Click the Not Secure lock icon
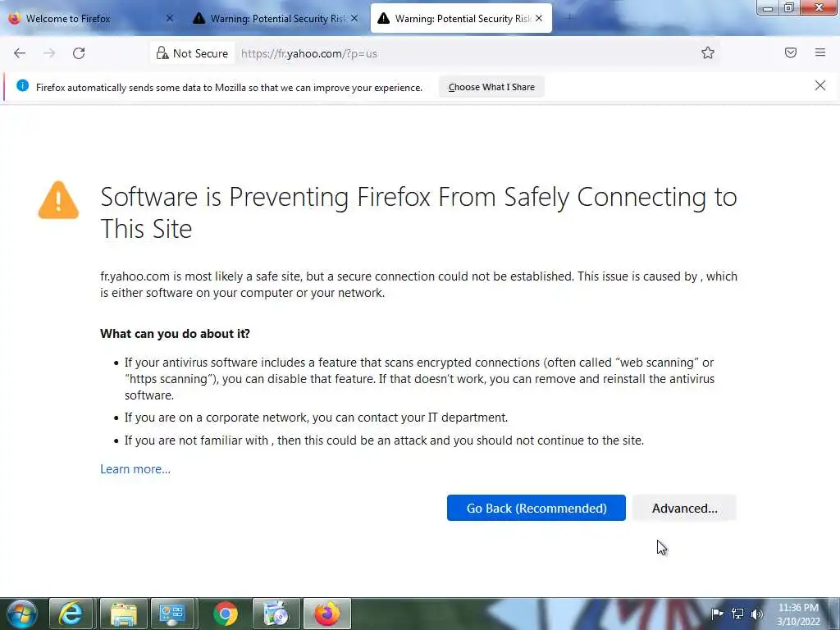The width and height of the screenshot is (840, 630). (162, 53)
